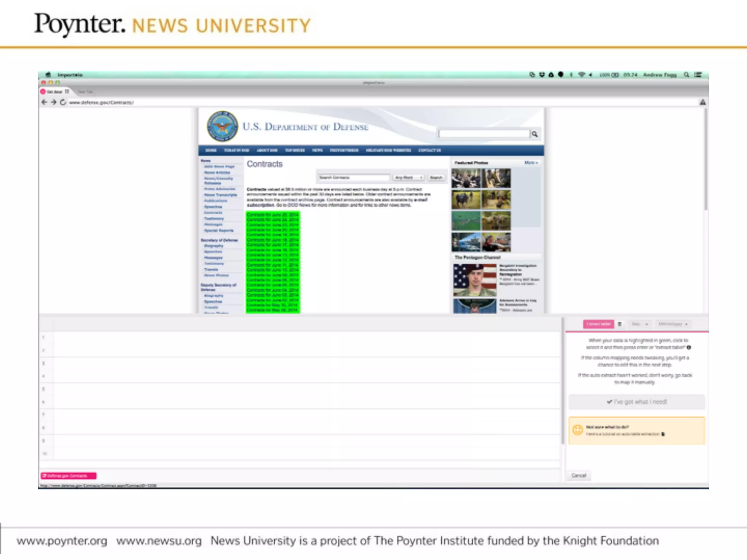Open the date format dropdown in extract panel
The width and height of the screenshot is (747, 560).
(x=673, y=324)
